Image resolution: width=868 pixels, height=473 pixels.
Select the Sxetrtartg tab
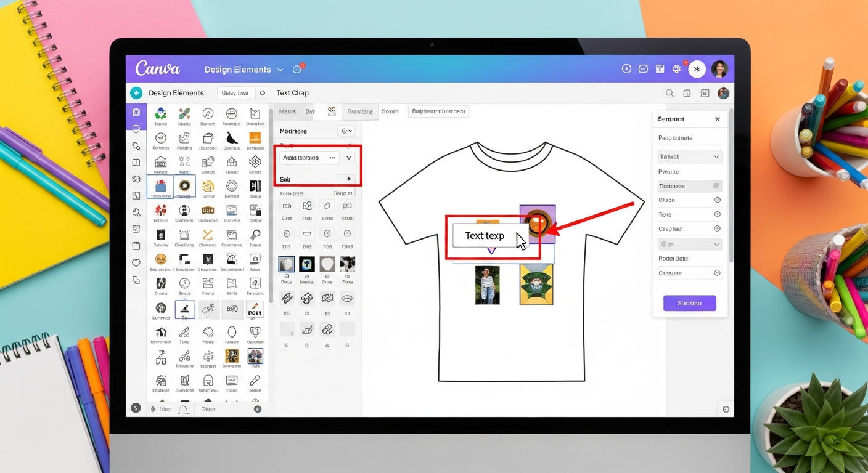tap(360, 111)
